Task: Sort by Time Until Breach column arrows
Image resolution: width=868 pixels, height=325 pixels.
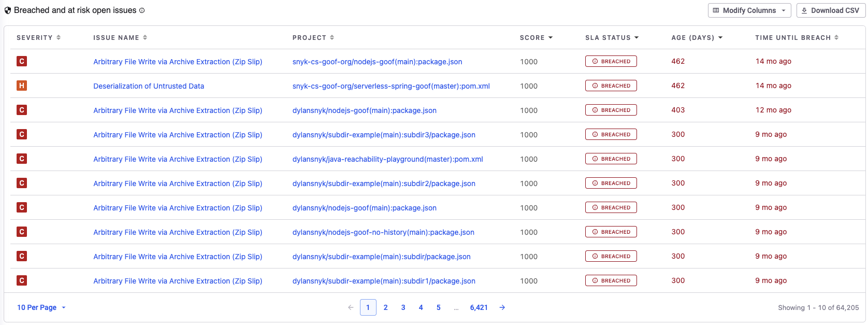Action: [x=836, y=37]
